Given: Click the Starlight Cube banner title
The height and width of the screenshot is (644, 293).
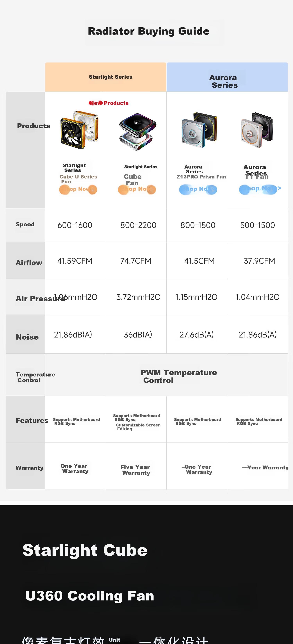Looking at the screenshot, I should pyautogui.click(x=85, y=550).
